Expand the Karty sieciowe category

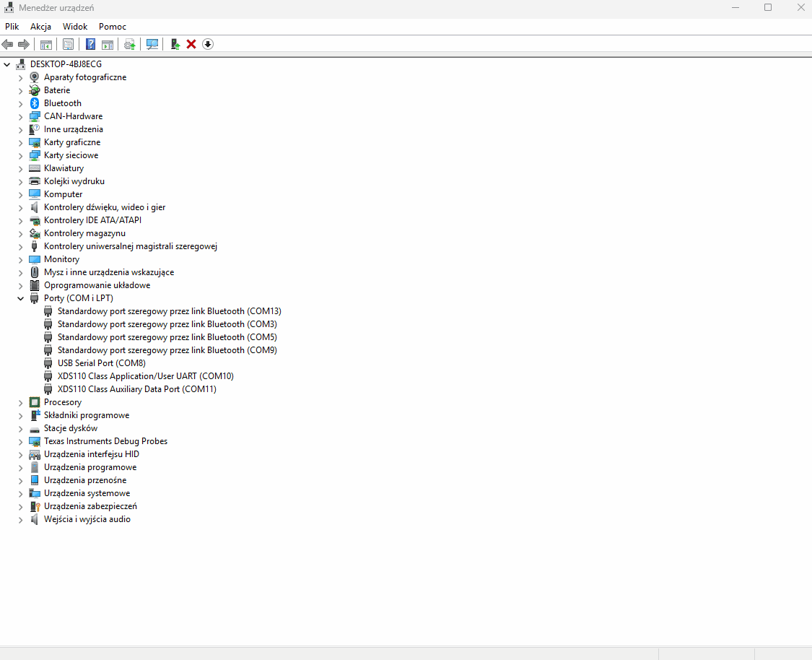pos(21,155)
